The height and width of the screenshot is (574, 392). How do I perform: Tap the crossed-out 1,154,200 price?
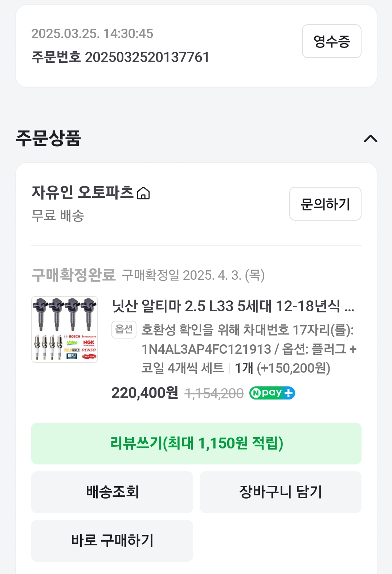pos(214,394)
